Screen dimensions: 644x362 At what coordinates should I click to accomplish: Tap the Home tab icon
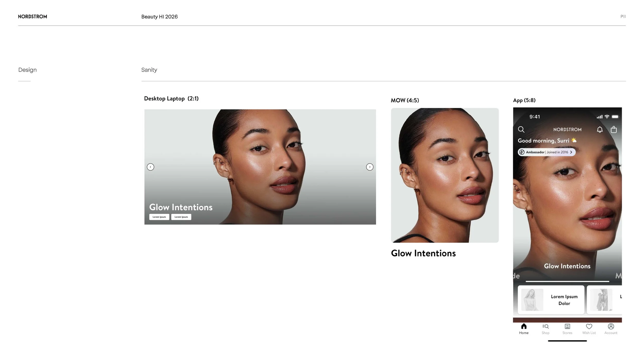tap(524, 327)
